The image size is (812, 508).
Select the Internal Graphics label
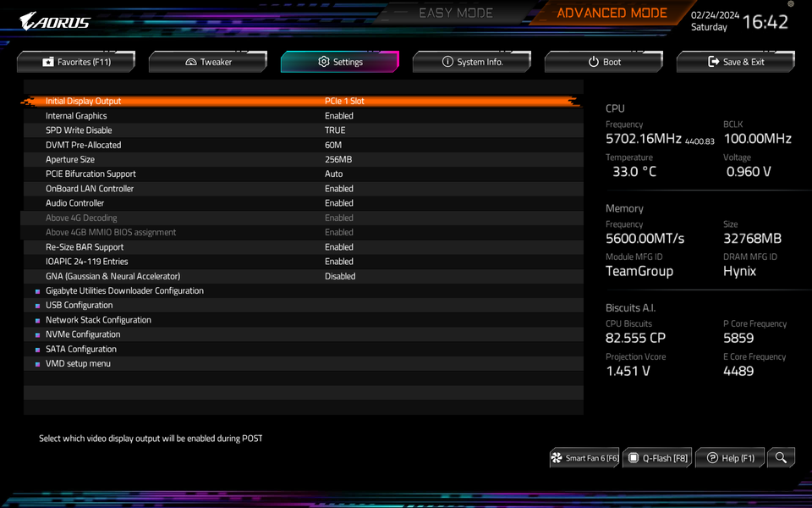[x=76, y=116]
